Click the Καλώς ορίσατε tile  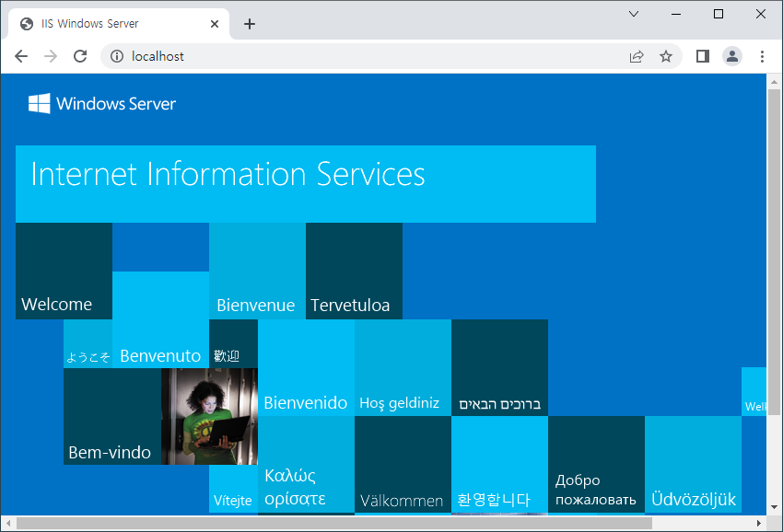306,464
